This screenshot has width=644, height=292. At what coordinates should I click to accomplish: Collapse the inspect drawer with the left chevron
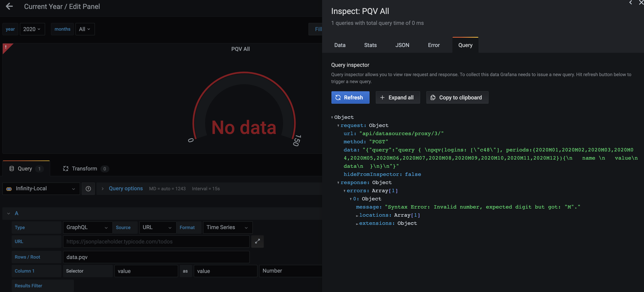pyautogui.click(x=631, y=3)
